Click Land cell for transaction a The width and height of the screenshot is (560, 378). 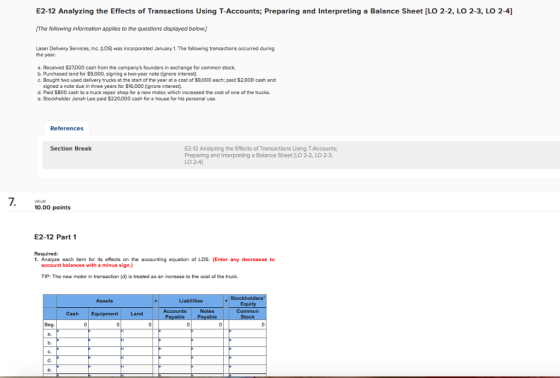click(x=137, y=334)
